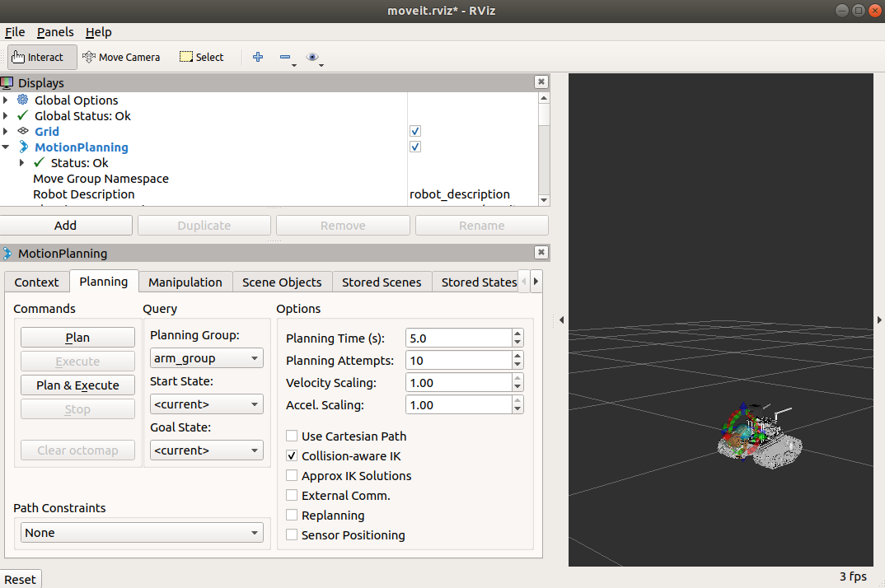Select the Interact tool
Viewport: 885px width, 588px height.
(x=42, y=57)
